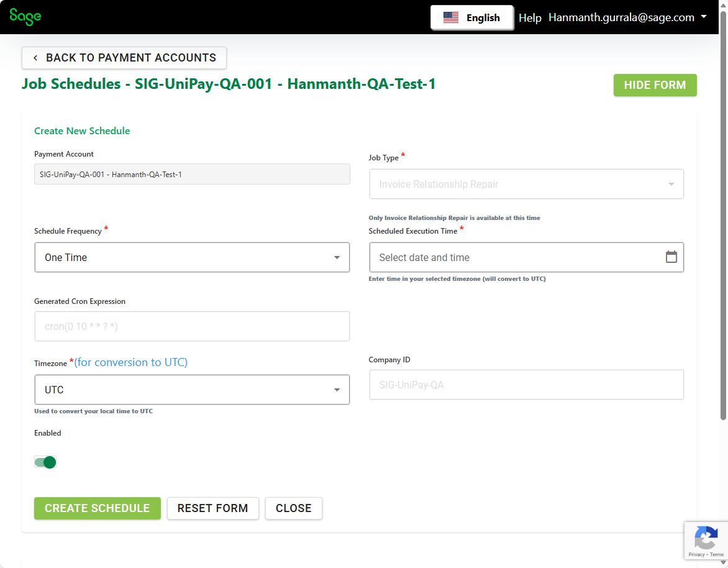Click the Payment Account field
Viewport: 728px width, 568px height.
pos(192,174)
